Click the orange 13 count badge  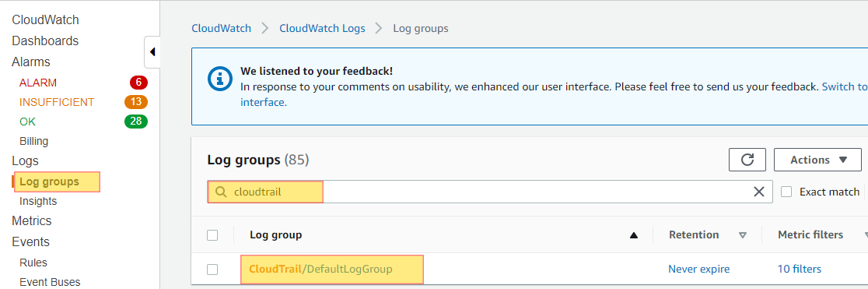point(136,102)
